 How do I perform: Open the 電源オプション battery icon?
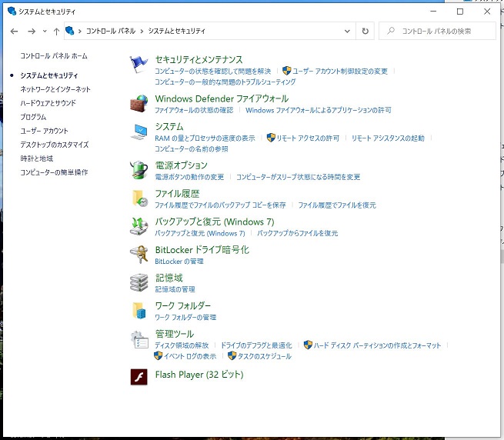[139, 170]
